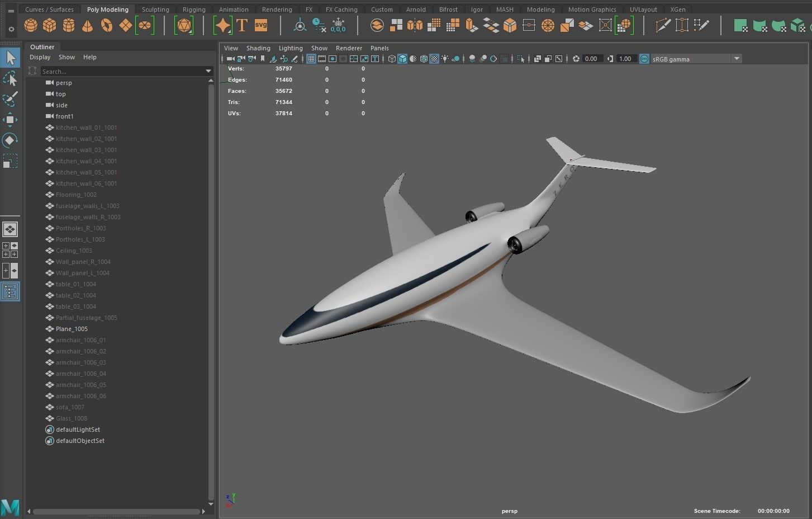Toggle wireframe display in viewport
This screenshot has width=812, height=519.
[392, 59]
